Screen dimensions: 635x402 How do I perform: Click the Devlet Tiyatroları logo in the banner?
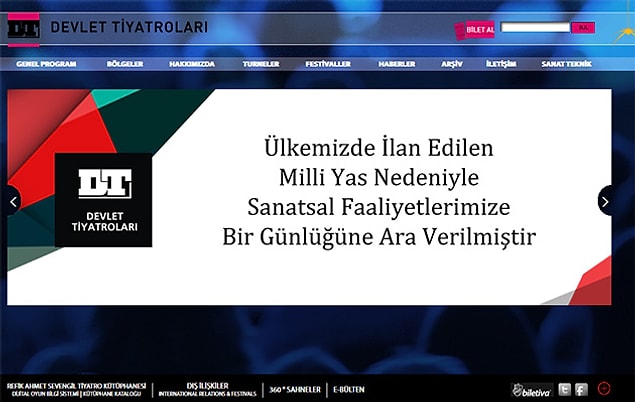104,200
